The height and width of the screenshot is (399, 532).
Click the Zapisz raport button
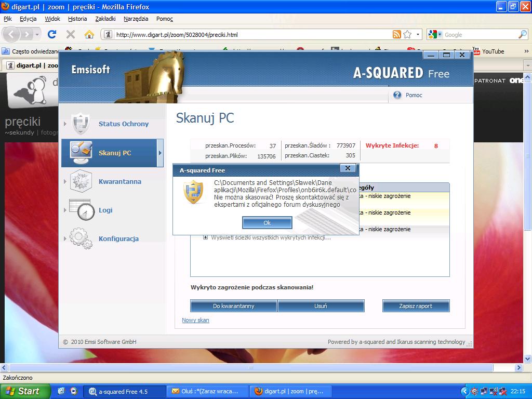click(x=416, y=305)
